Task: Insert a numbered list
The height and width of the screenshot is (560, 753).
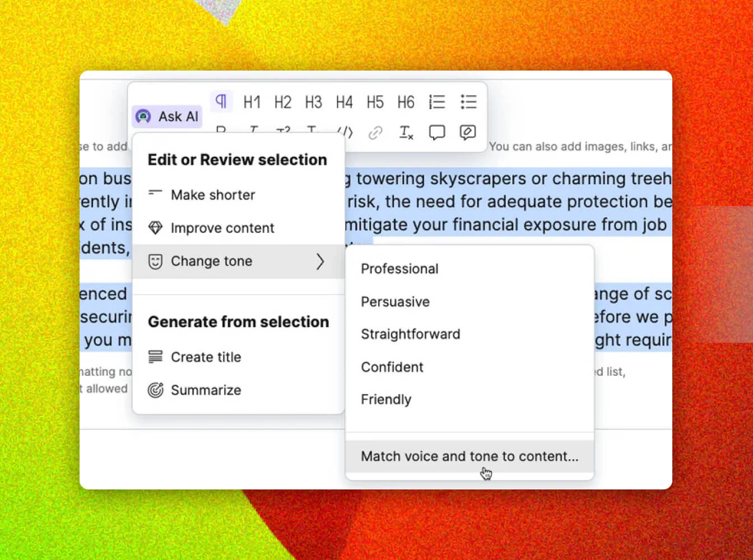Action: point(437,102)
